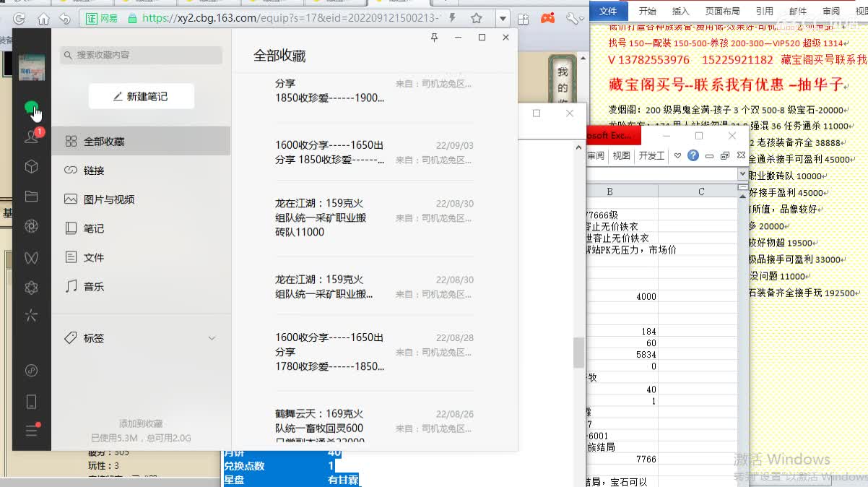Click Excel help question mark icon

click(x=693, y=155)
